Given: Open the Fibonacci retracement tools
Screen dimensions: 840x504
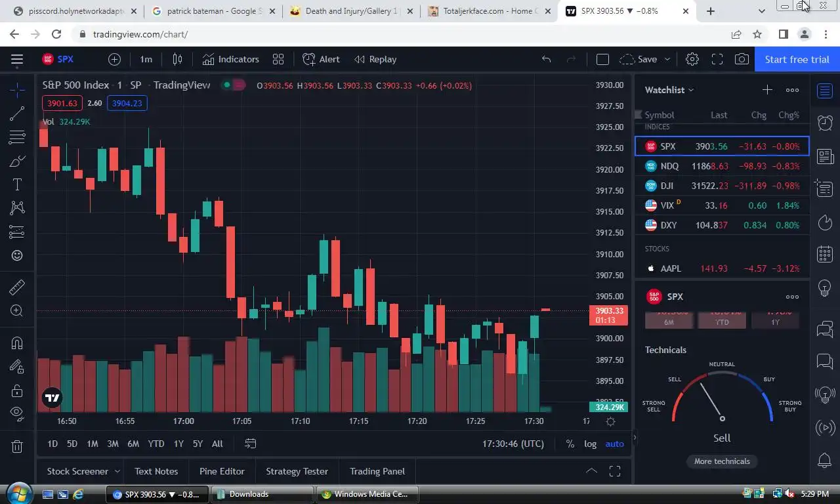Looking at the screenshot, I should tap(17, 137).
